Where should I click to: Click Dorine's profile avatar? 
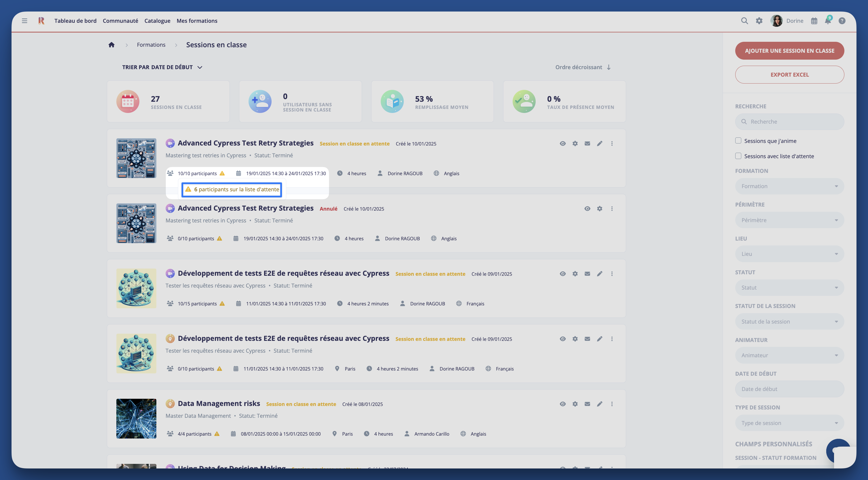pos(776,21)
